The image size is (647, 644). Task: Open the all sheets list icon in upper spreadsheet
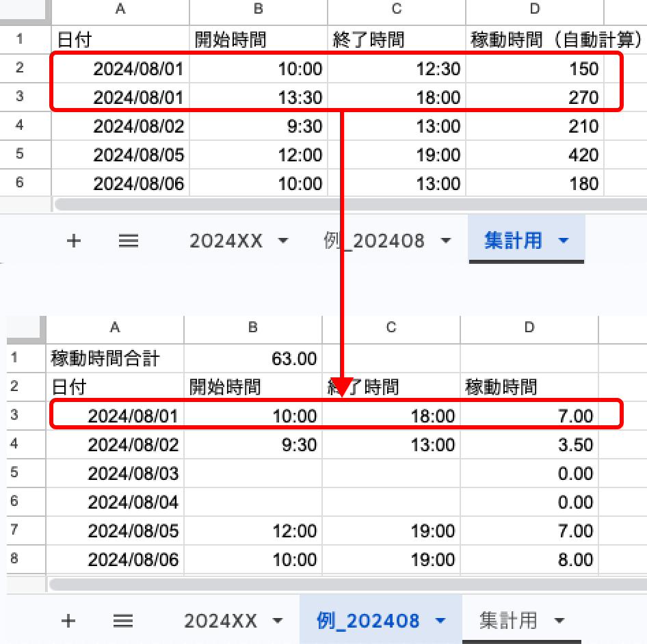(x=129, y=241)
